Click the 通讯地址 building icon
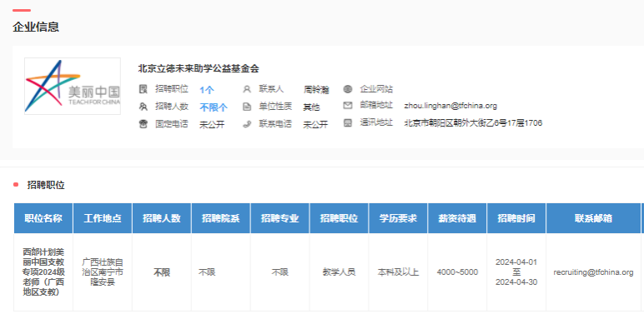 pyautogui.click(x=348, y=123)
